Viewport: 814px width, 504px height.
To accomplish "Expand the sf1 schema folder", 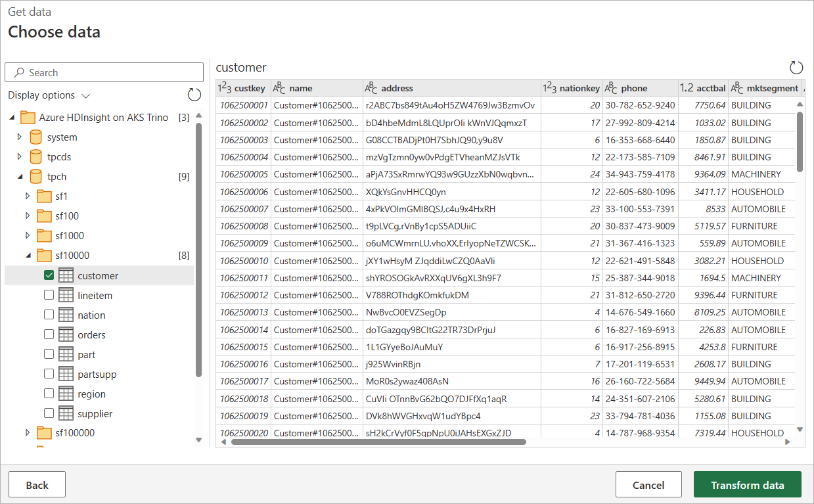I will [x=28, y=196].
